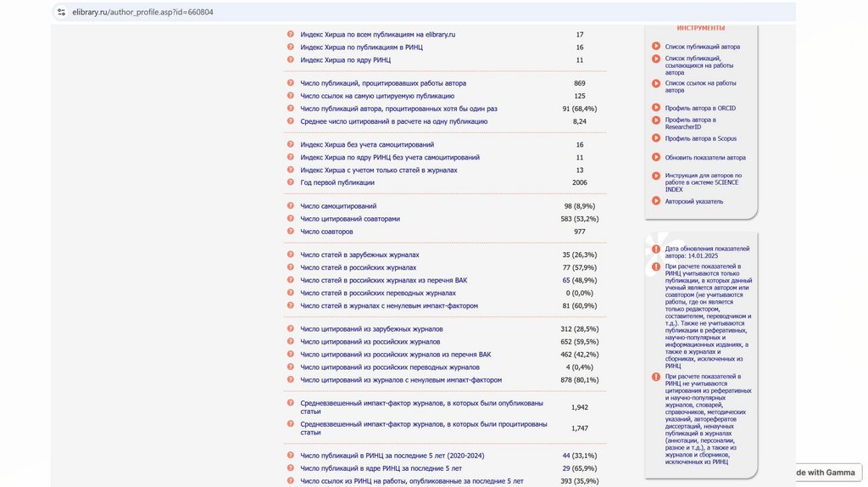Click help icon for Число статей в российских журналах

pos(290,267)
